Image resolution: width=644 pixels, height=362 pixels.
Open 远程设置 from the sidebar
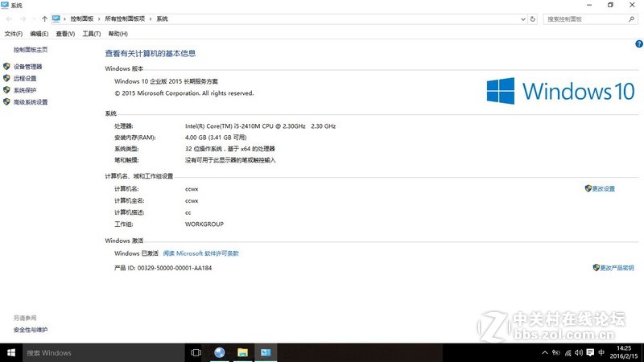pos(25,78)
